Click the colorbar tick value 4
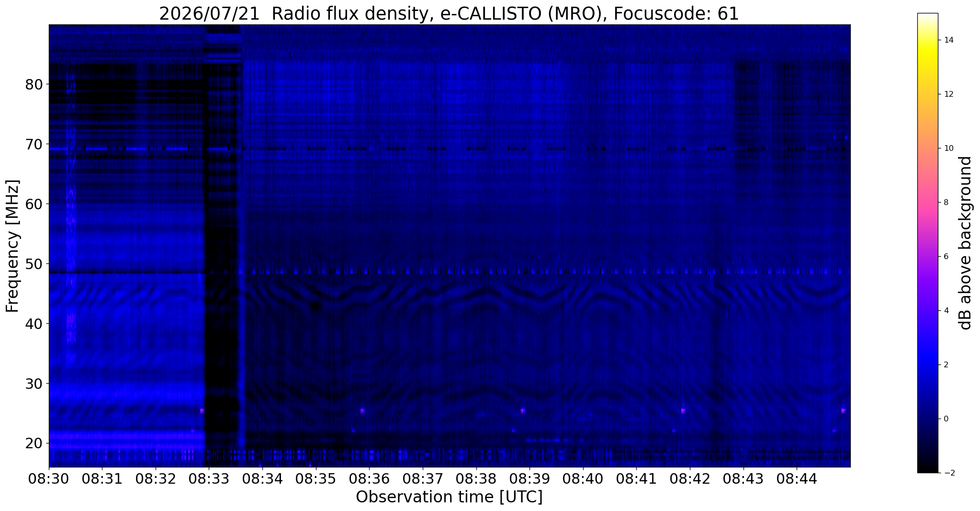Viewport: 980px width, 511px height. point(946,311)
